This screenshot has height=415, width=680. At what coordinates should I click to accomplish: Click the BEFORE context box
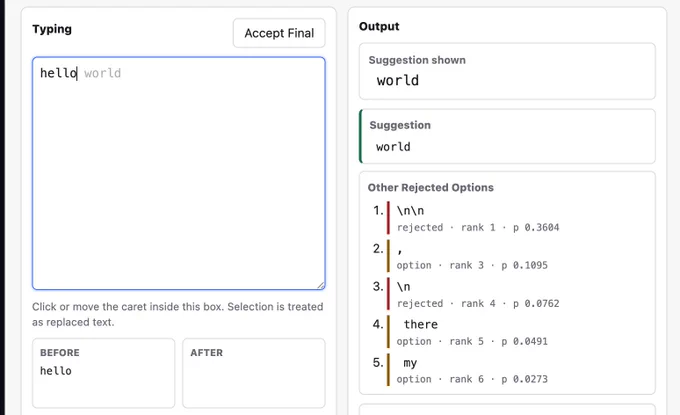(103, 373)
